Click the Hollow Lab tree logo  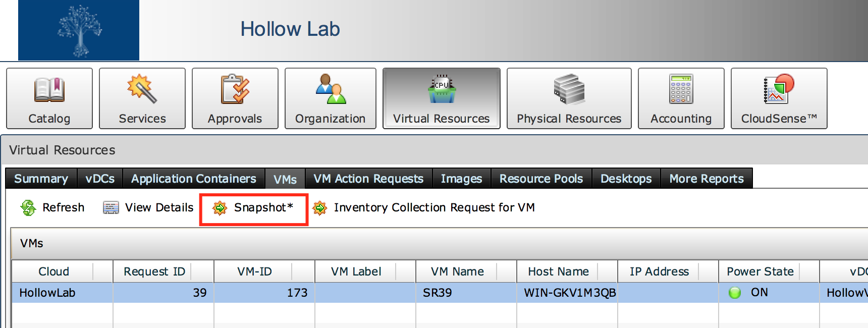79,30
